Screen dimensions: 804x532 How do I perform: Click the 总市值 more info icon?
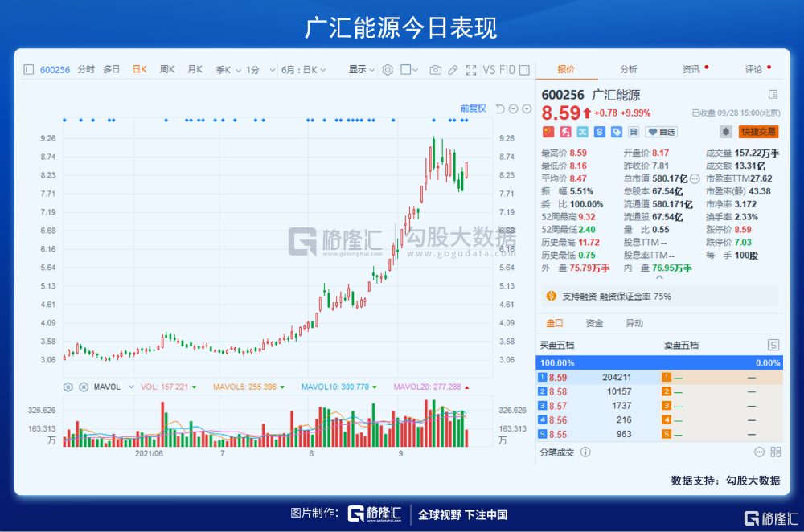(x=695, y=179)
